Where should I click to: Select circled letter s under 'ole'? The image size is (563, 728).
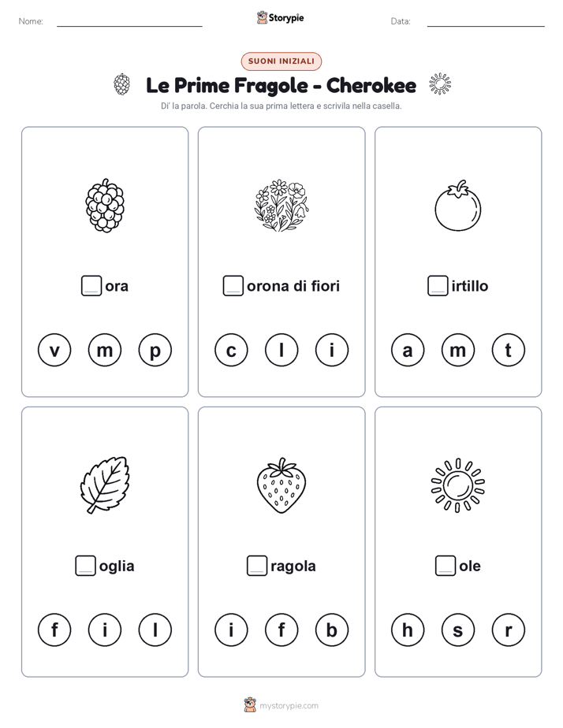click(458, 630)
